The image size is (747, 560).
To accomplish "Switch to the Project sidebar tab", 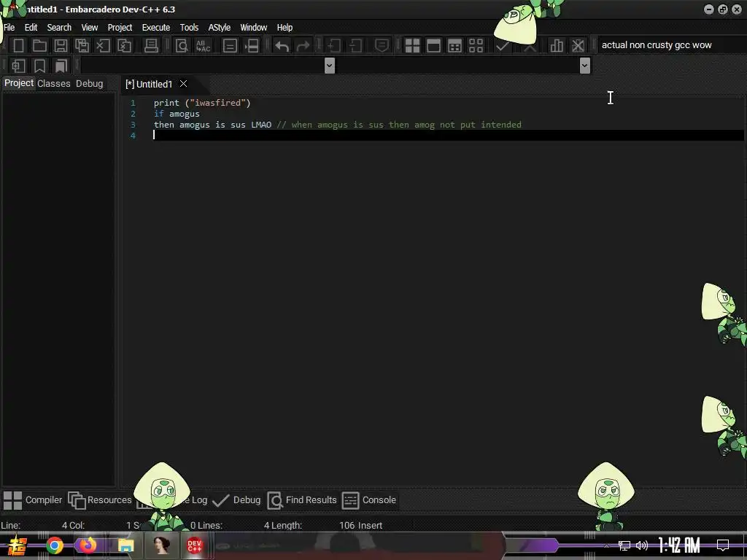I will pos(19,83).
